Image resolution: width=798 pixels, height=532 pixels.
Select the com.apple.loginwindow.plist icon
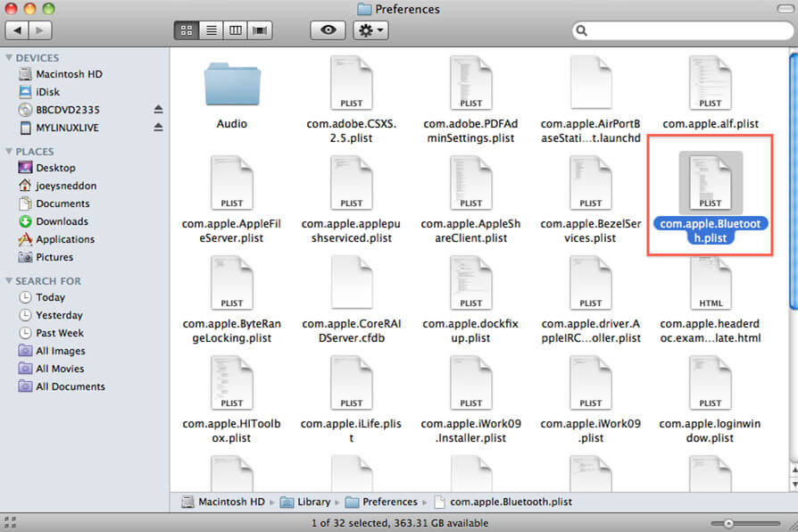click(711, 383)
